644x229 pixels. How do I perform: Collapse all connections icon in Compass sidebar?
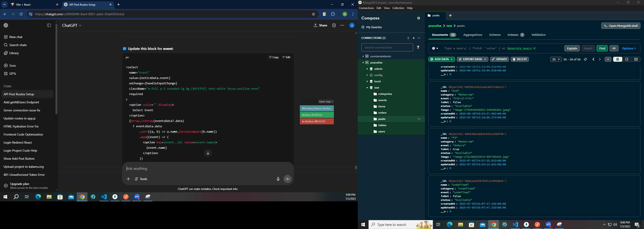408,38
